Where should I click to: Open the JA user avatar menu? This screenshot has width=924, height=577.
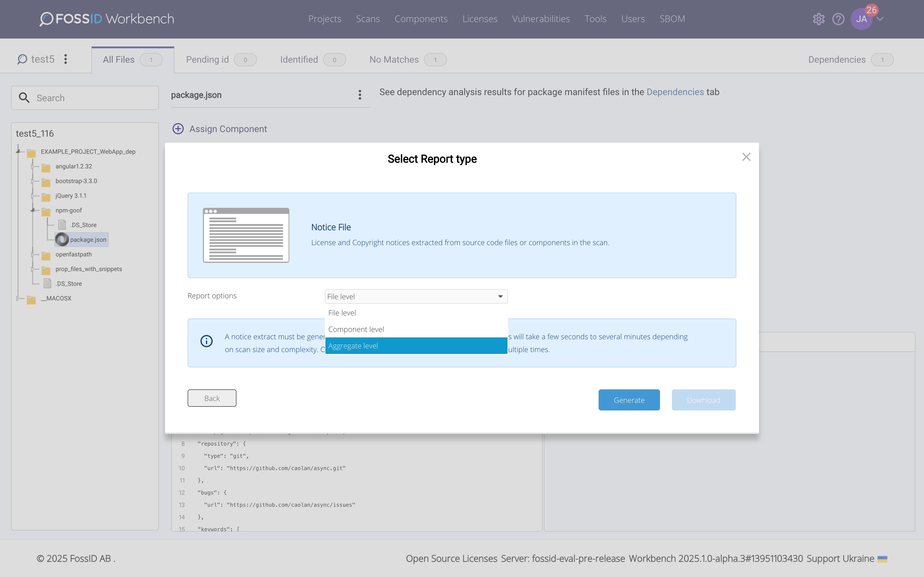click(x=861, y=19)
